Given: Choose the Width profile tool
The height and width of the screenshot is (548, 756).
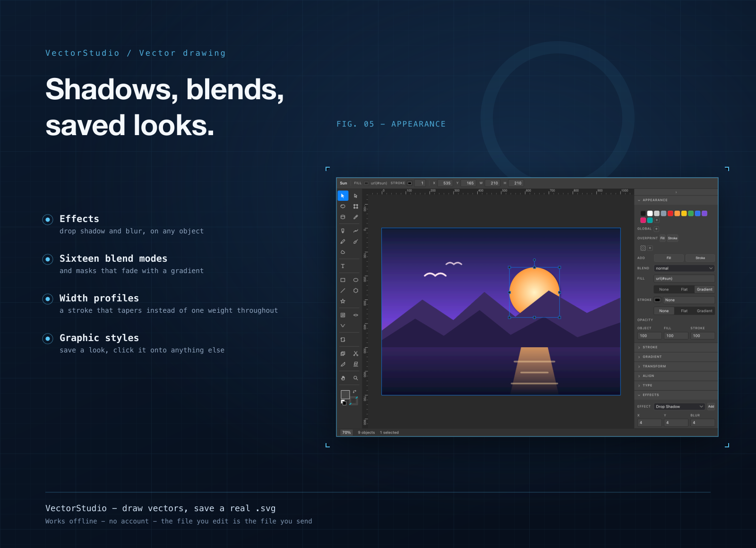Looking at the screenshot, I should pos(356,315).
